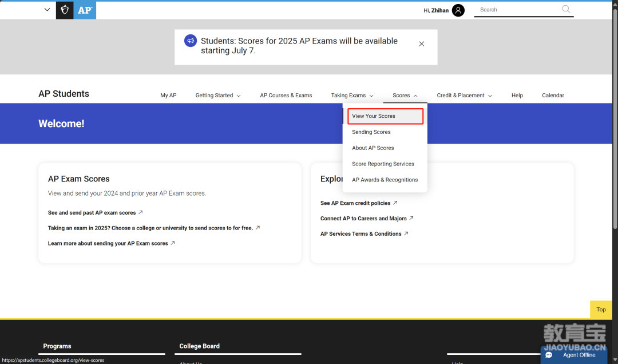Click the Agent Offline chat label
The width and height of the screenshot is (618, 364).
[x=579, y=355]
